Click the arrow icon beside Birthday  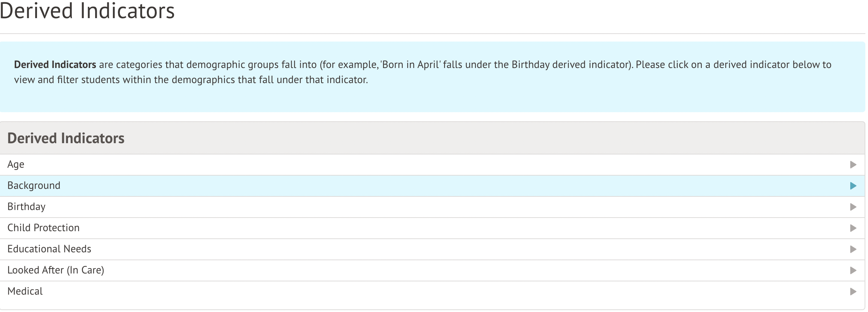click(853, 207)
